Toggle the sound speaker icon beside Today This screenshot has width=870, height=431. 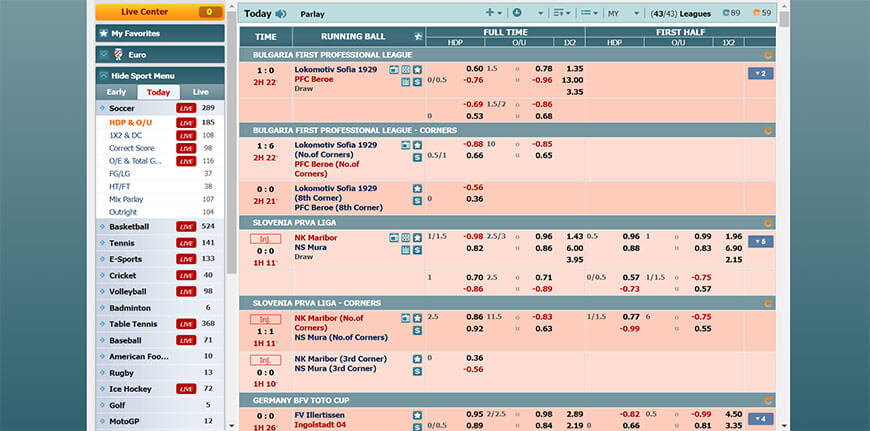click(x=281, y=14)
